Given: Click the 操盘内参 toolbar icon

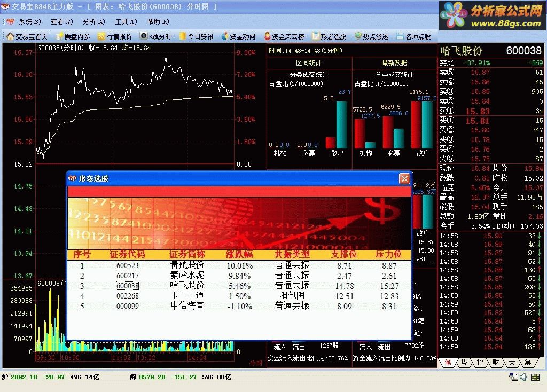Looking at the screenshot, I should (59, 36).
